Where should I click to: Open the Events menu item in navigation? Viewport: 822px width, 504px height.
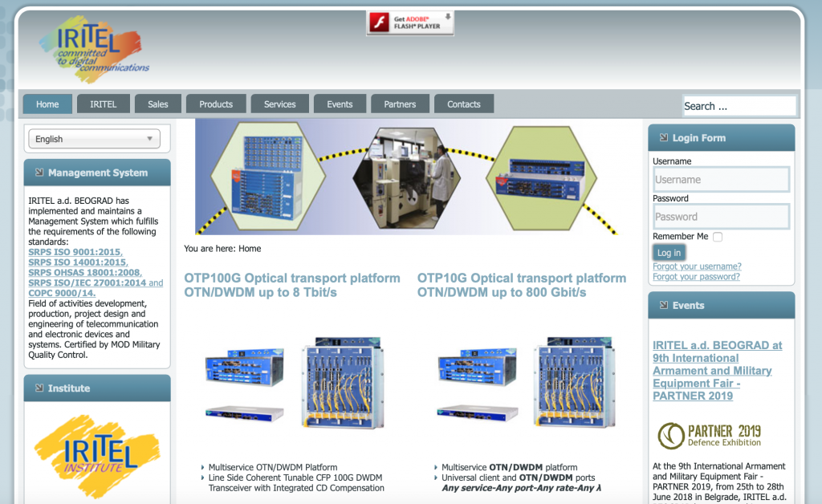[340, 104]
